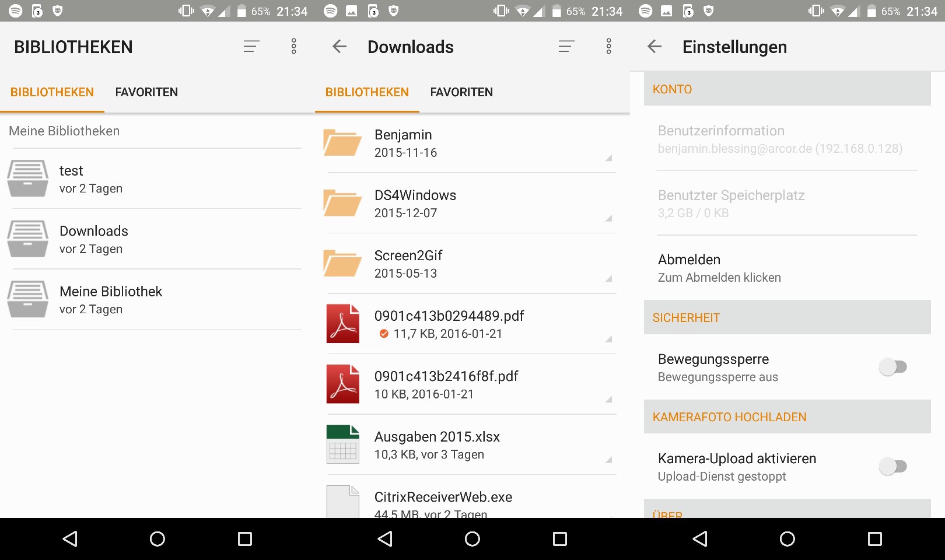Switch to Favoriten tab in Bibliotheken screen
Image resolution: width=945 pixels, height=560 pixels.
[x=146, y=92]
